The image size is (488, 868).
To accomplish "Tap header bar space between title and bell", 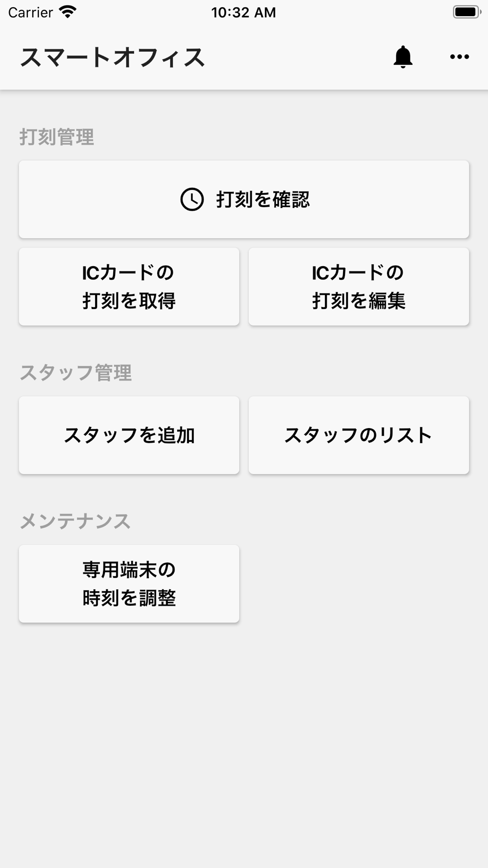I will coord(299,57).
